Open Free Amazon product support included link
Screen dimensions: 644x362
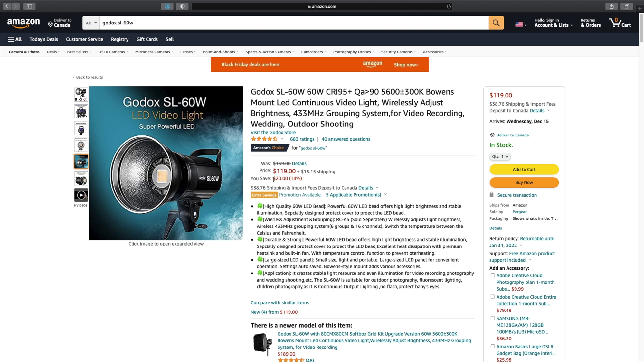[522, 257]
